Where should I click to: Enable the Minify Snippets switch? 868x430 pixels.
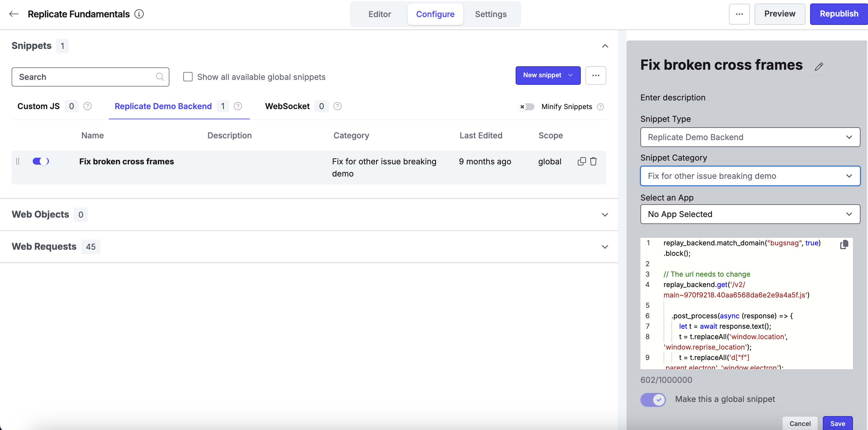tap(527, 107)
